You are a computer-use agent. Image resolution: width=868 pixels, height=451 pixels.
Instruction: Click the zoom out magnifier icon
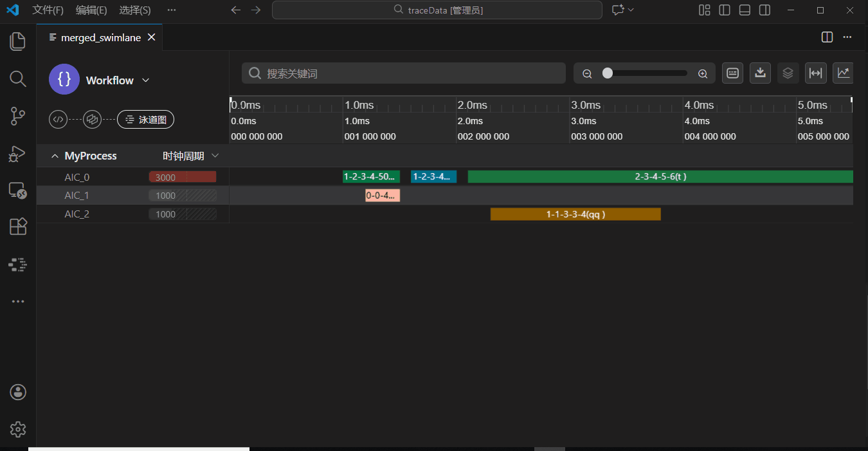click(587, 73)
